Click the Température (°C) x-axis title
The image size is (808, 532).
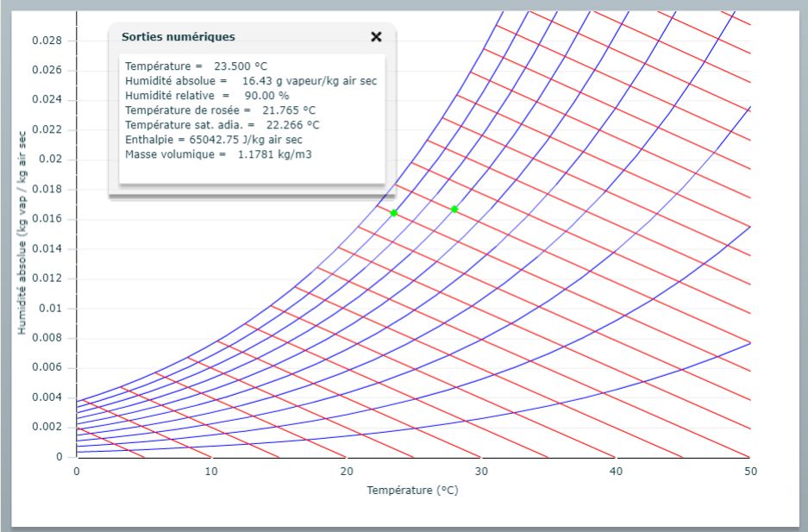pyautogui.click(x=412, y=491)
